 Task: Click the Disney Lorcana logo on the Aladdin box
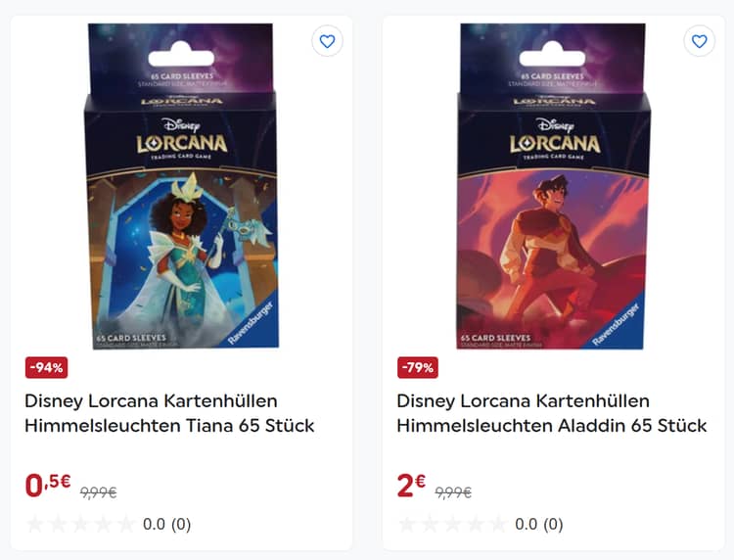(x=555, y=139)
